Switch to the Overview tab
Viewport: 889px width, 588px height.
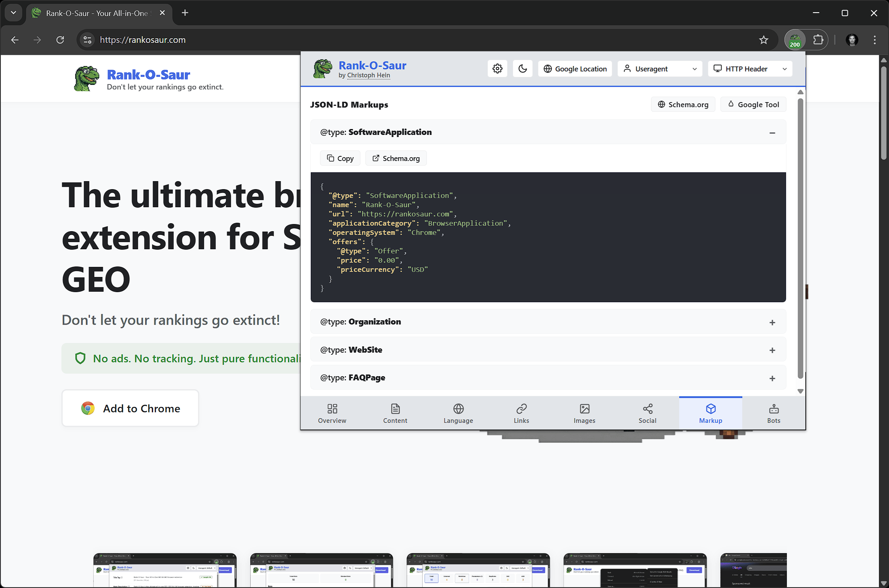point(332,413)
